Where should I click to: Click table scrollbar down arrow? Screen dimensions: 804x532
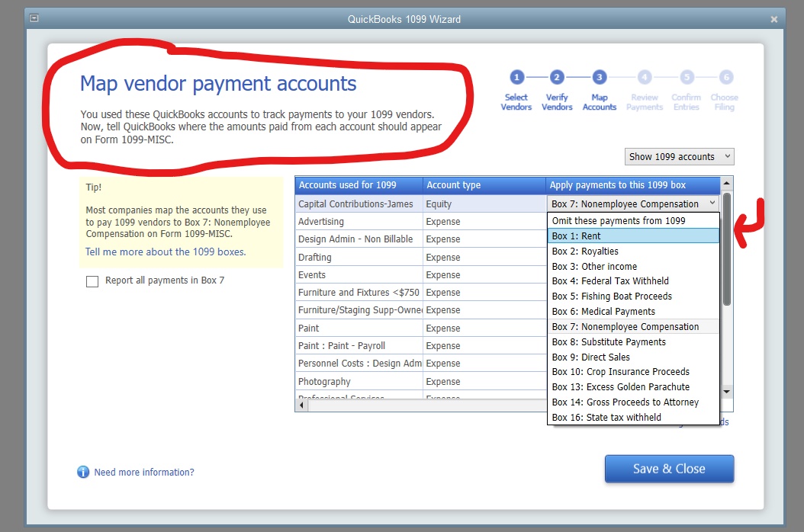coord(726,392)
